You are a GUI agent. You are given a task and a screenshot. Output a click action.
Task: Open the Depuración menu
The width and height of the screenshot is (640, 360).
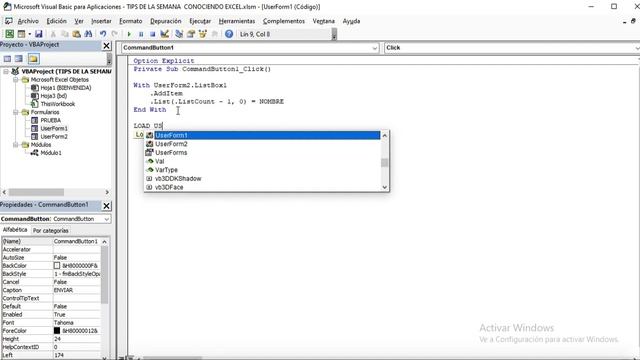pyautogui.click(x=165, y=21)
